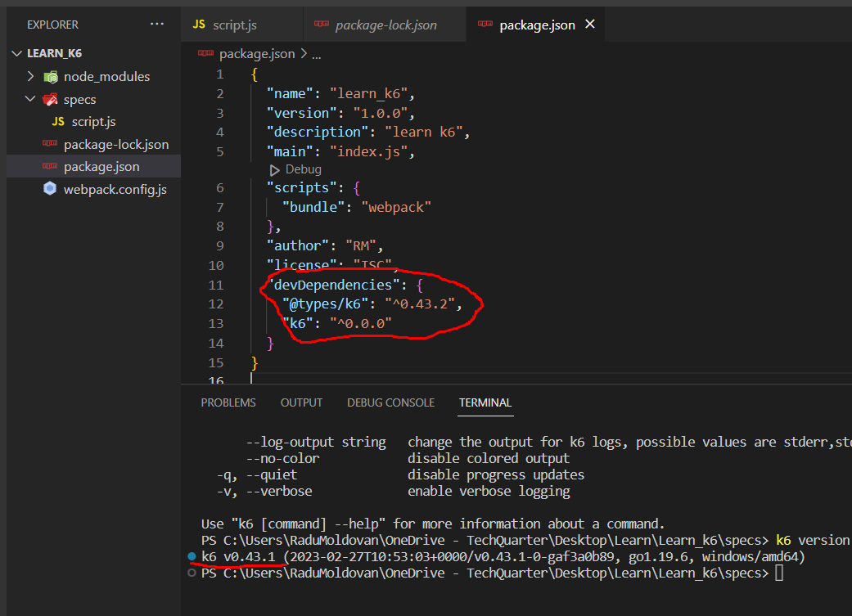This screenshot has width=852, height=616.
Task: Click the "@types/k6" dependency key
Action: point(326,304)
